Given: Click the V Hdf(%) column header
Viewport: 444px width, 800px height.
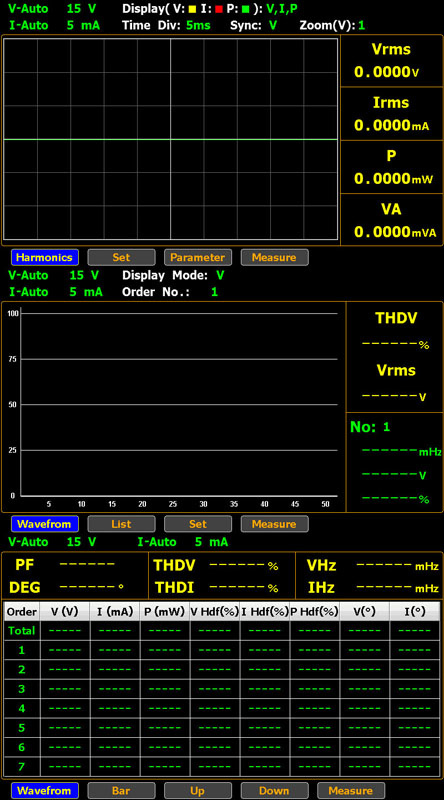Looking at the screenshot, I should pyautogui.click(x=214, y=611).
